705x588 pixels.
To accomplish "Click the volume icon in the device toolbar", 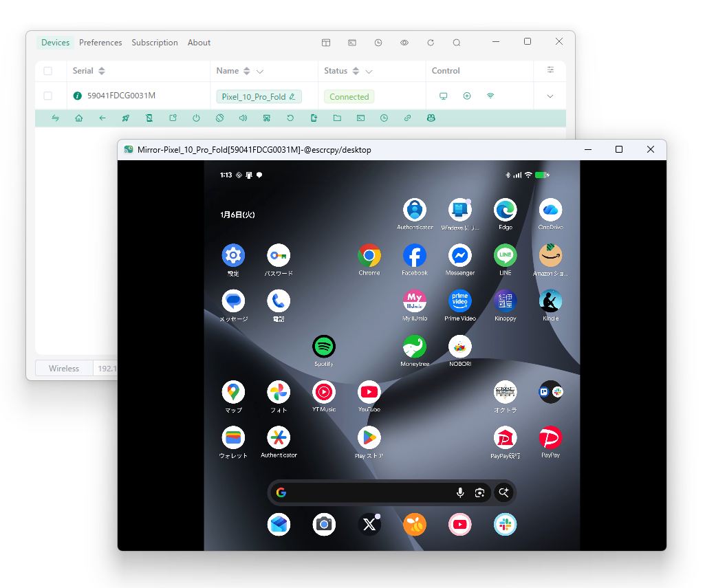I will (x=243, y=118).
